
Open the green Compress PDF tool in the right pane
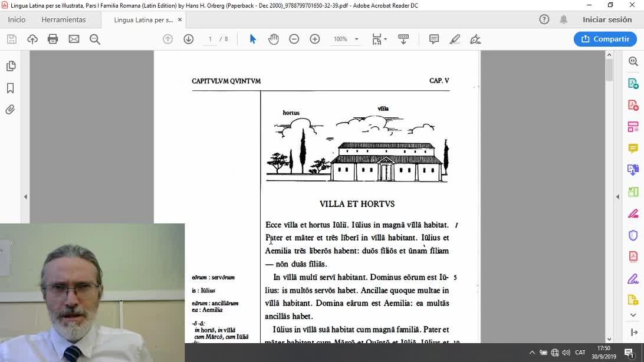(633, 191)
